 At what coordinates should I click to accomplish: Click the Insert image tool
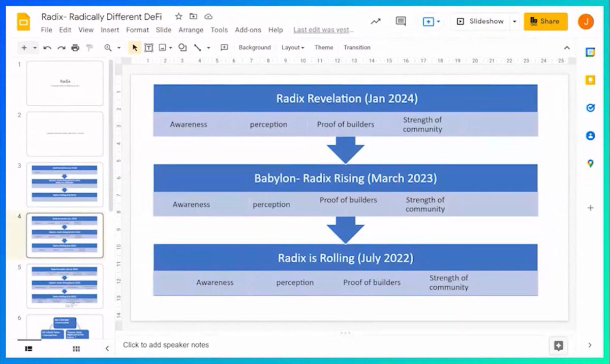pos(163,48)
